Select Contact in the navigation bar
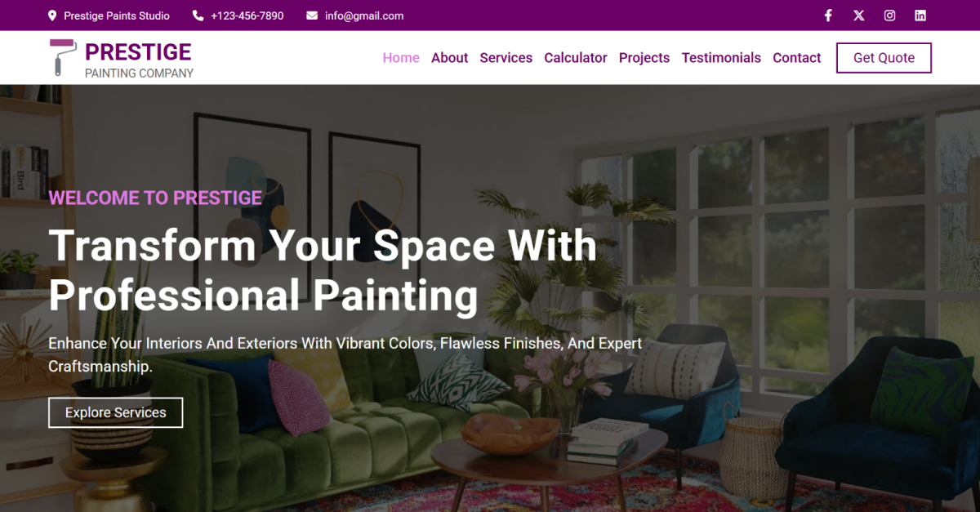This screenshot has height=512, width=980. pos(797,58)
